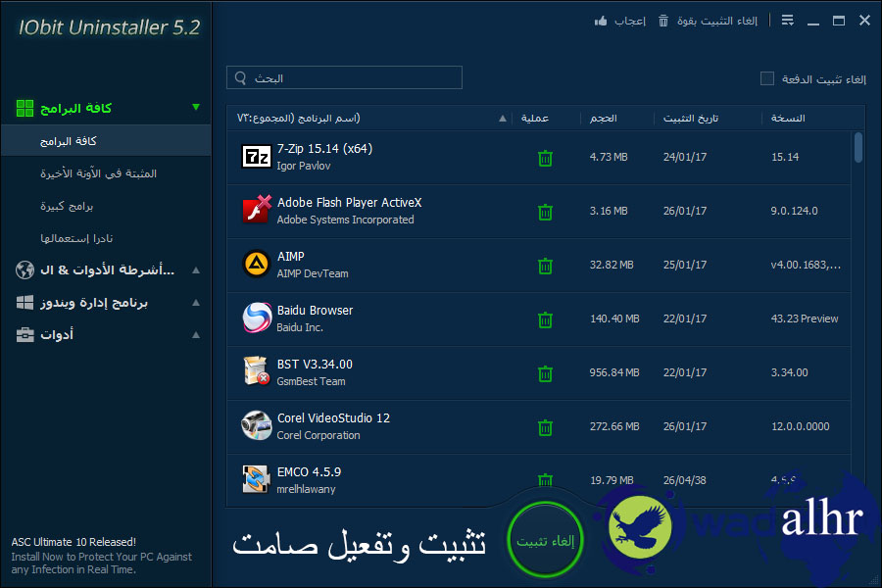Select the 7-Zip program icon
This screenshot has height=588, width=882.
257,157
